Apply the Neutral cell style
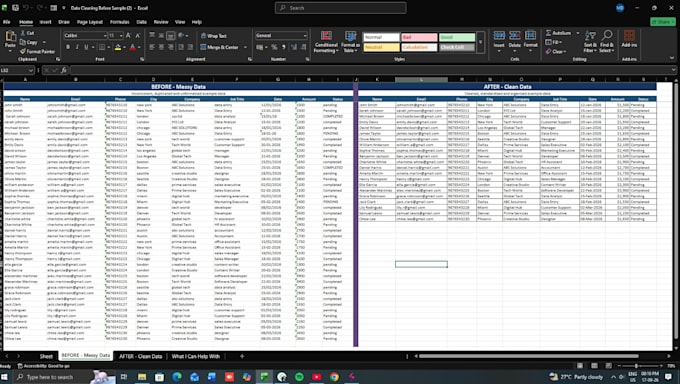680x384 pixels. pyautogui.click(x=381, y=47)
